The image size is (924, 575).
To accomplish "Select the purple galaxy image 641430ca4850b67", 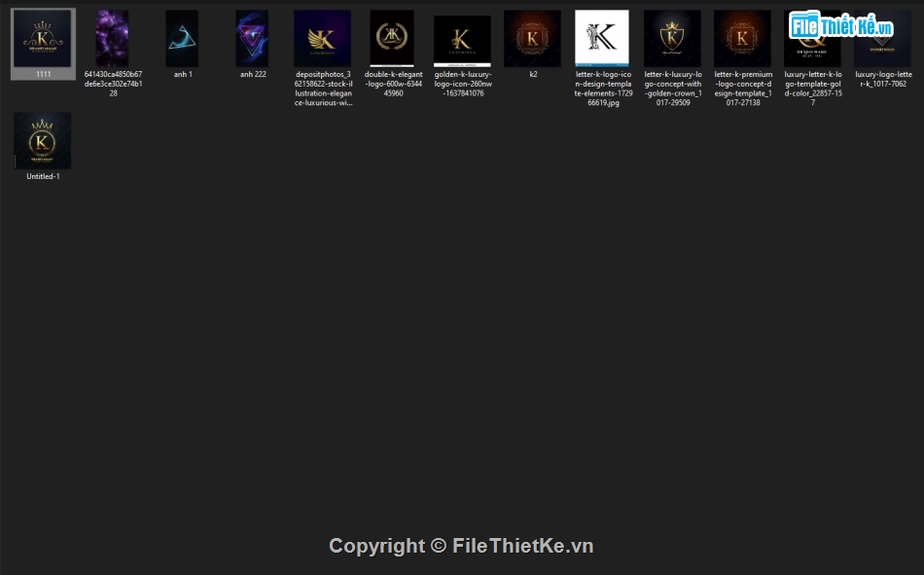I will (112, 38).
